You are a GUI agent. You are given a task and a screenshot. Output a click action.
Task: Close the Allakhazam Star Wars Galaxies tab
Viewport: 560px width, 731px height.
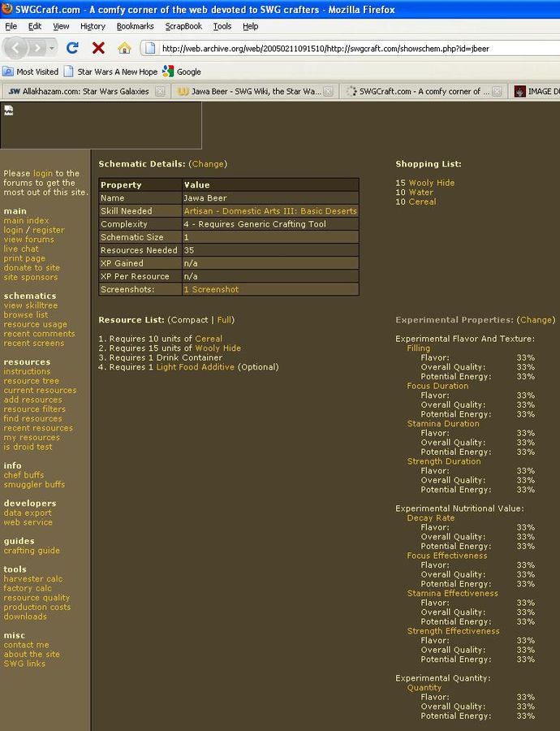tap(160, 92)
